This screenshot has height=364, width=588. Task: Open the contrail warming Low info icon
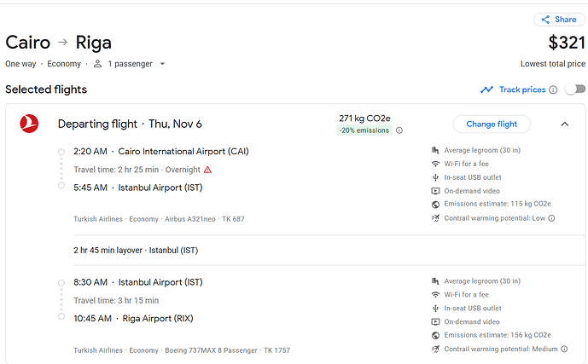point(551,218)
